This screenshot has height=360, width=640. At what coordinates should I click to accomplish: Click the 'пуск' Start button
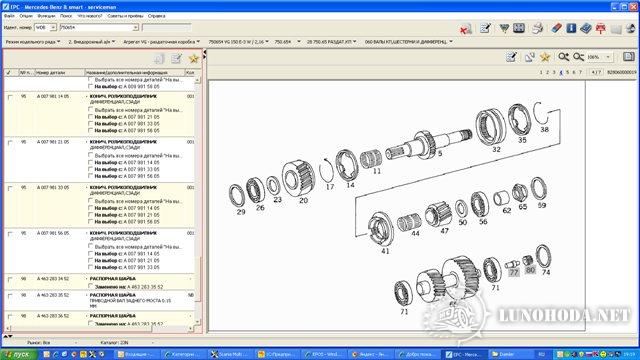pos(19,354)
